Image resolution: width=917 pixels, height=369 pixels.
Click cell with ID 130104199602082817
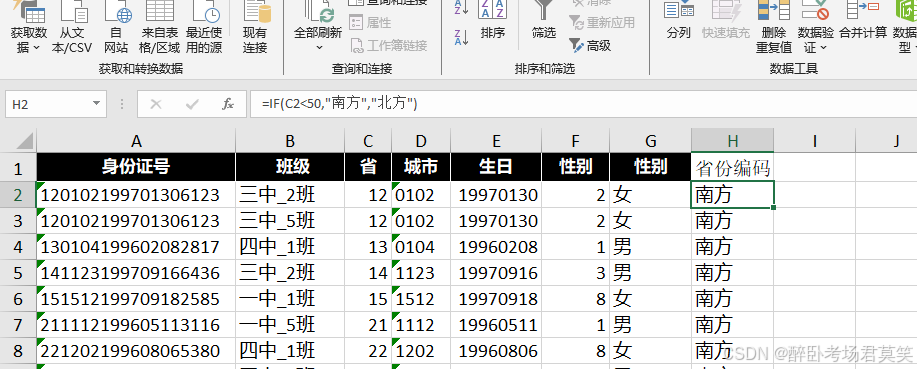pos(136,247)
